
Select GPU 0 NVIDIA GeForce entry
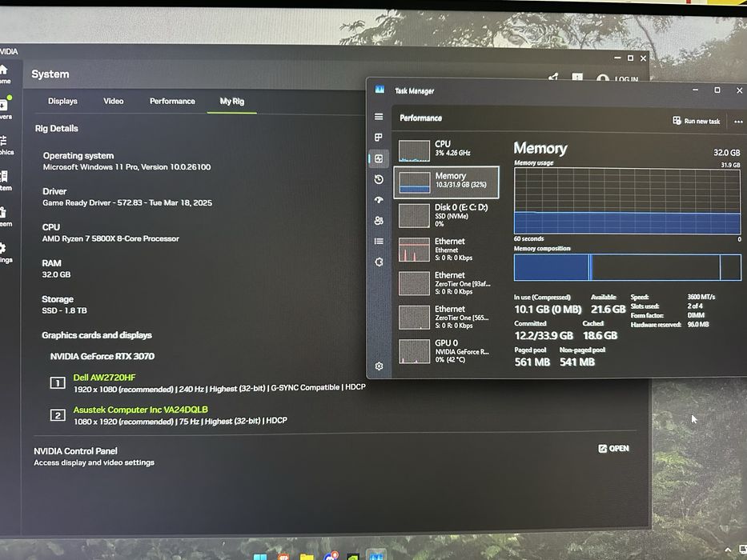point(447,351)
